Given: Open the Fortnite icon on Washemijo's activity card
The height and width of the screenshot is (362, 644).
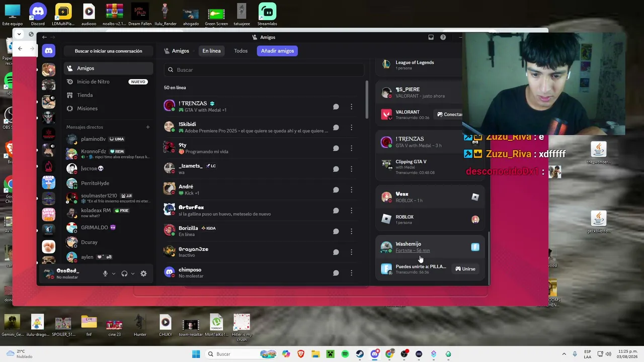Looking at the screenshot, I should (475, 247).
